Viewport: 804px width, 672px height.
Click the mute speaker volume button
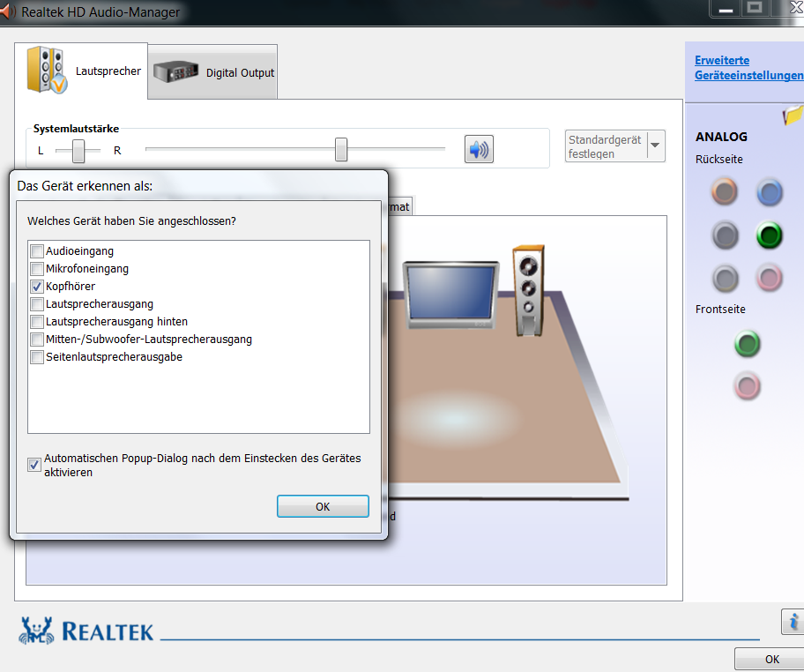tap(479, 149)
